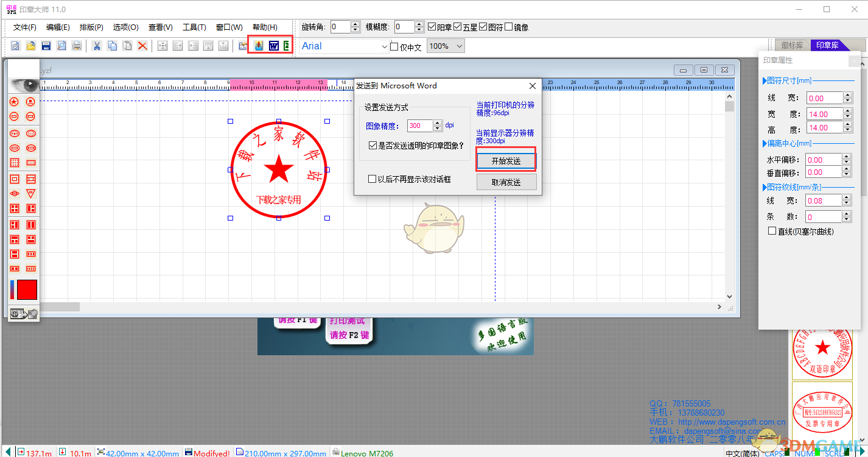Open the print tool
868x457 pixels.
[x=77, y=45]
